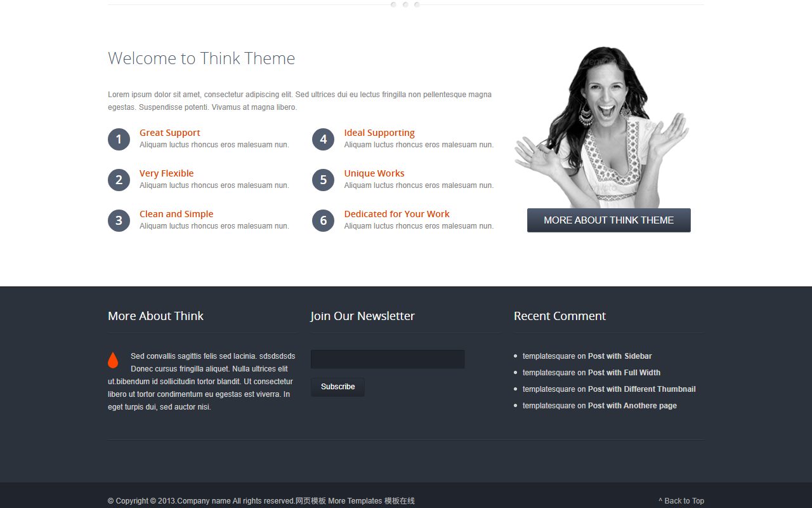Open the Unique Works feature heading
The image size is (812, 508).
coord(374,173)
